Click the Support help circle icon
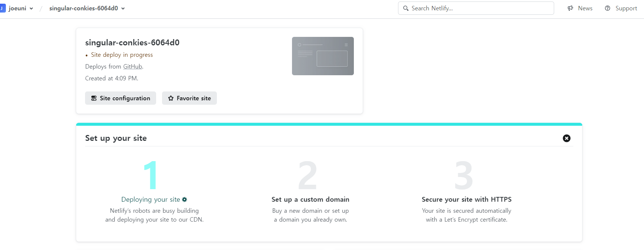This screenshot has width=644, height=250. (x=608, y=8)
